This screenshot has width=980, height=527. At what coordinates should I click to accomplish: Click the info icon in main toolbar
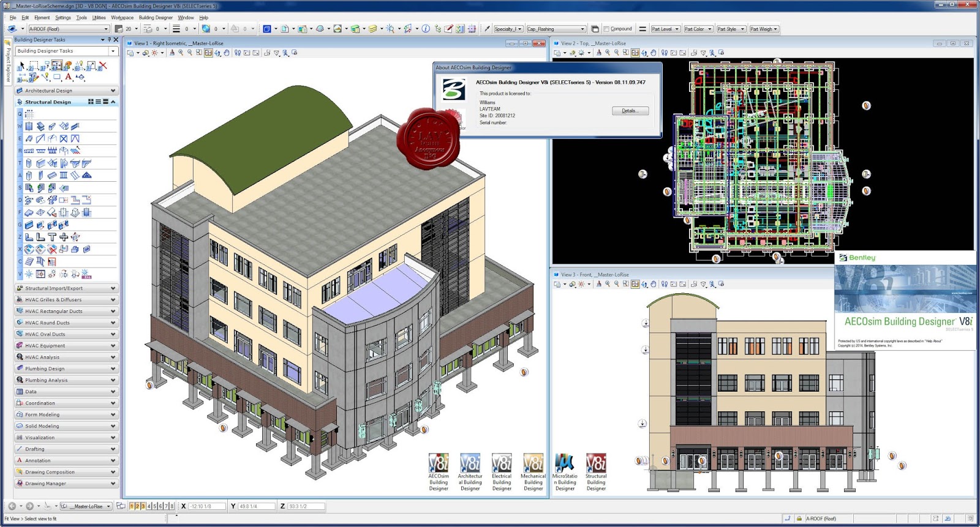[x=426, y=29]
